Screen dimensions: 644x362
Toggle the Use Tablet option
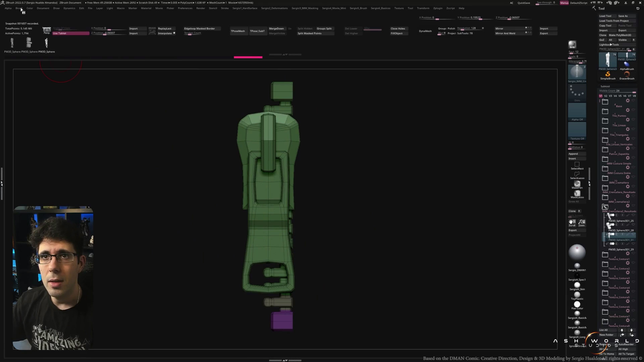[x=70, y=33]
